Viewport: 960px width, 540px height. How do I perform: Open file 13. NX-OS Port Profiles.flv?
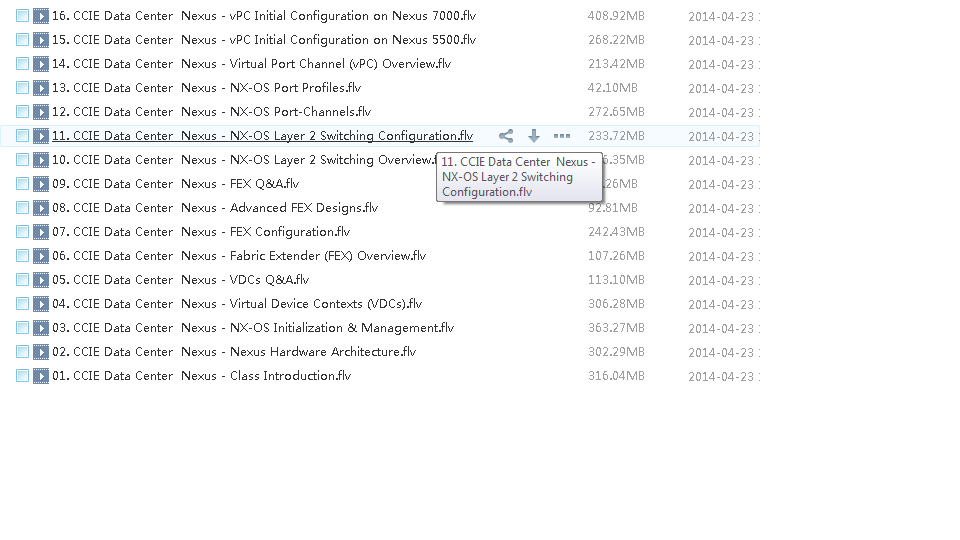[x=206, y=88]
